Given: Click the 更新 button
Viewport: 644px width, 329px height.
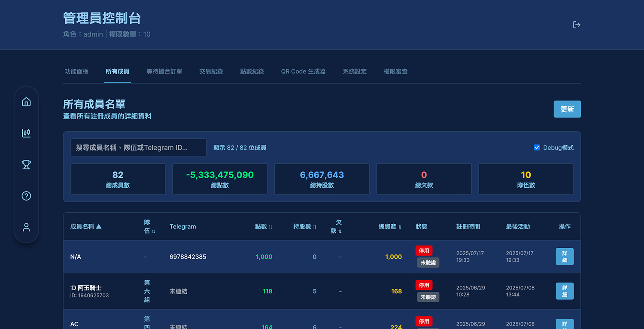Looking at the screenshot, I should pos(567,109).
